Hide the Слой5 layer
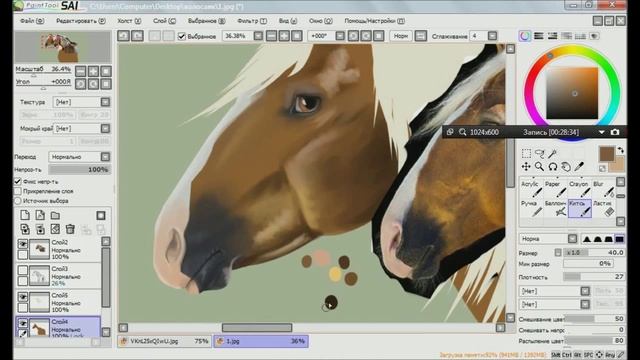640x360 pixels. 23,297
